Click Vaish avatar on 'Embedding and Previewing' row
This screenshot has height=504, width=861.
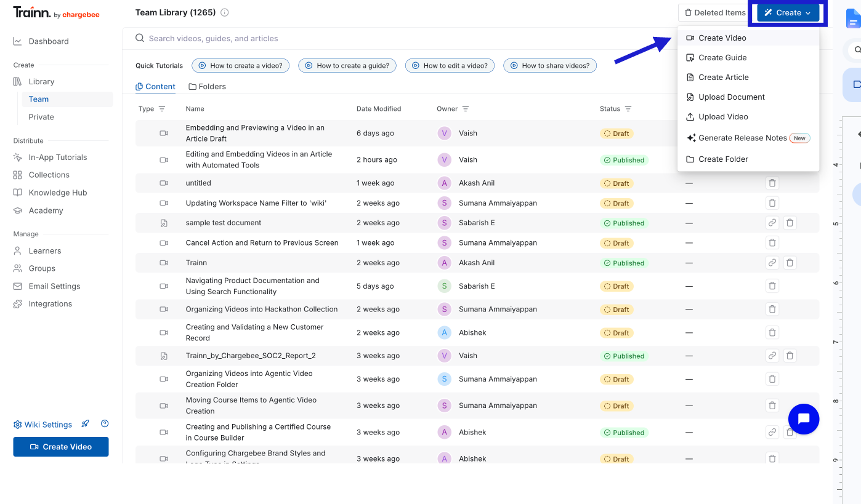coord(444,133)
